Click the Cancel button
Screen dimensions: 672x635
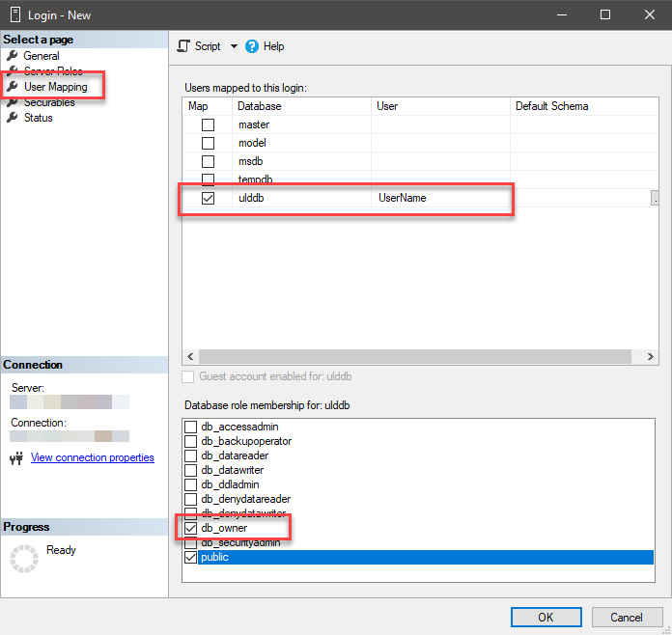click(627, 617)
